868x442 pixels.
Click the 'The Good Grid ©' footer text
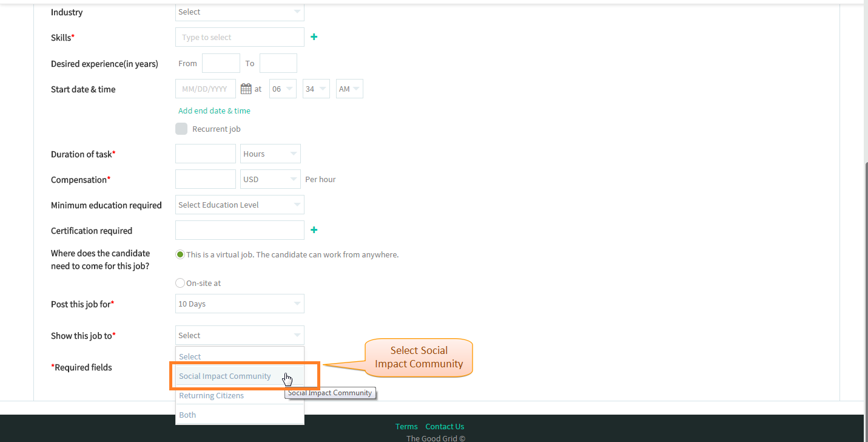coord(436,438)
